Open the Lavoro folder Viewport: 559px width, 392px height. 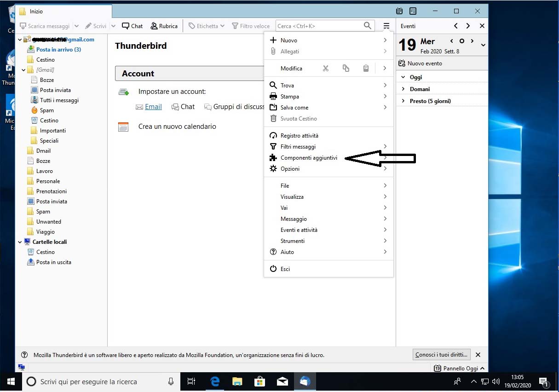[45, 171]
